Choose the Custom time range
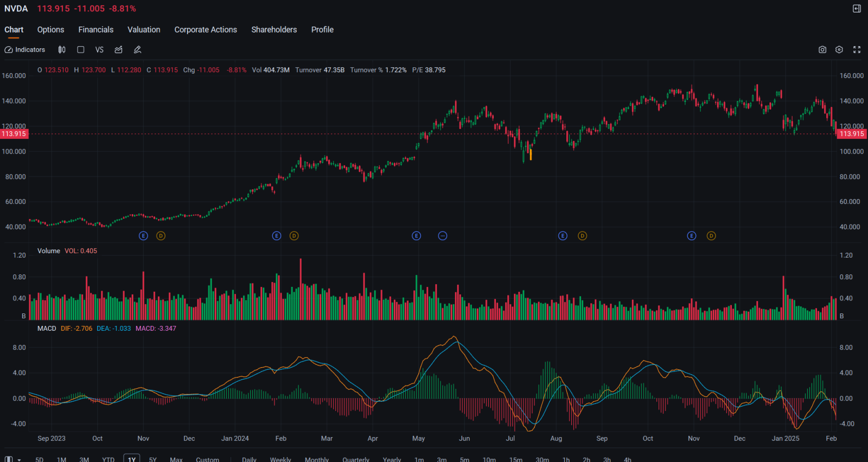This screenshot has height=462, width=868. 208,459
